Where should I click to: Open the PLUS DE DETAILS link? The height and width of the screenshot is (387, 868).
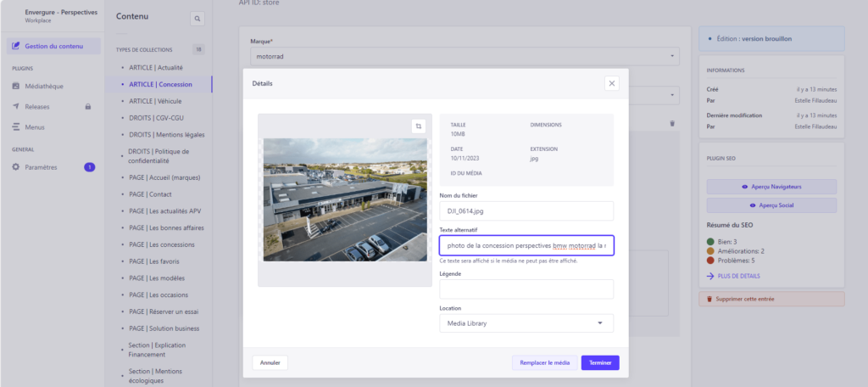[733, 276]
